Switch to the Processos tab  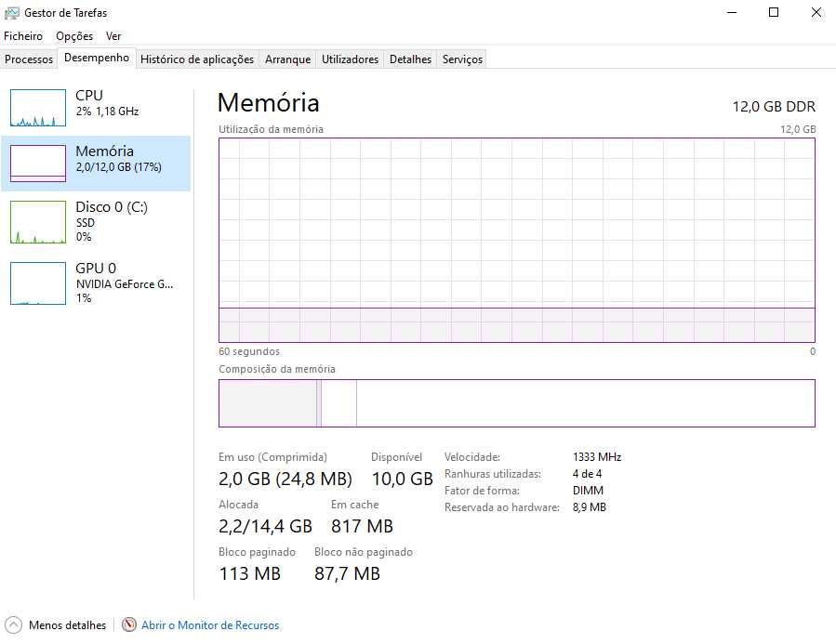[29, 59]
